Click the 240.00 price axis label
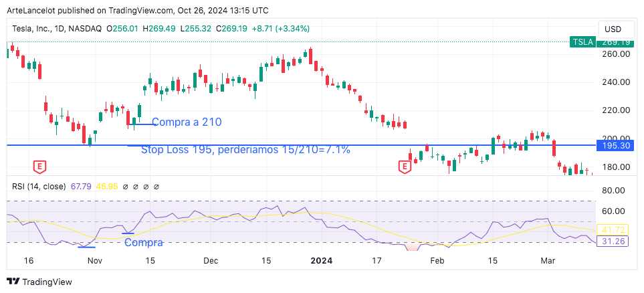Screen dimensions: 644x293 click(616, 82)
